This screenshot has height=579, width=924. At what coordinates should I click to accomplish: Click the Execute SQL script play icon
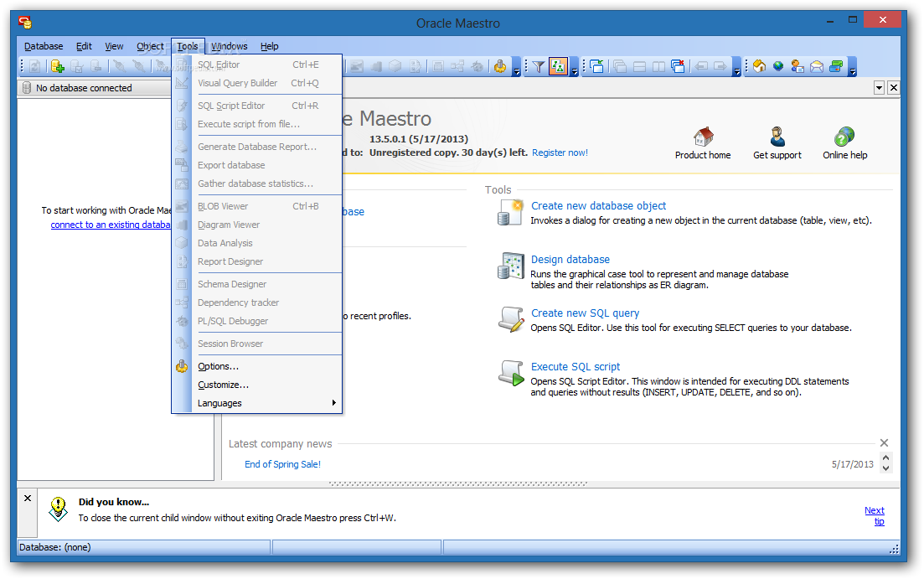pyautogui.click(x=510, y=374)
